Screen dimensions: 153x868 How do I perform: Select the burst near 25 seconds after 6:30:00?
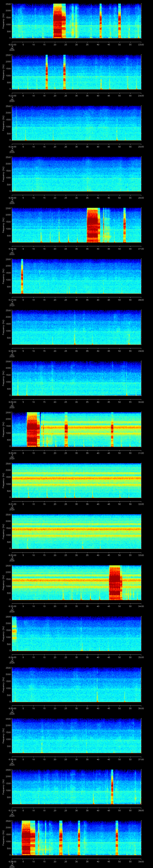click(66, 429)
